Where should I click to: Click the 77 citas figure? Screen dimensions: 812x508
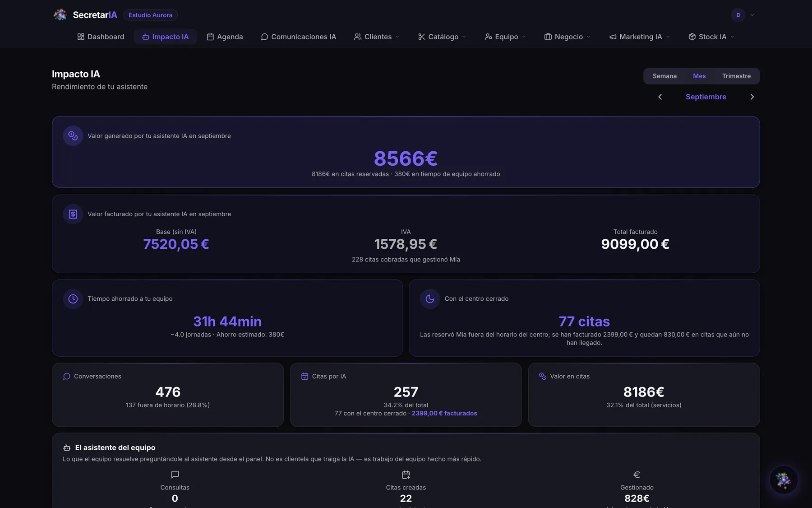click(x=584, y=321)
